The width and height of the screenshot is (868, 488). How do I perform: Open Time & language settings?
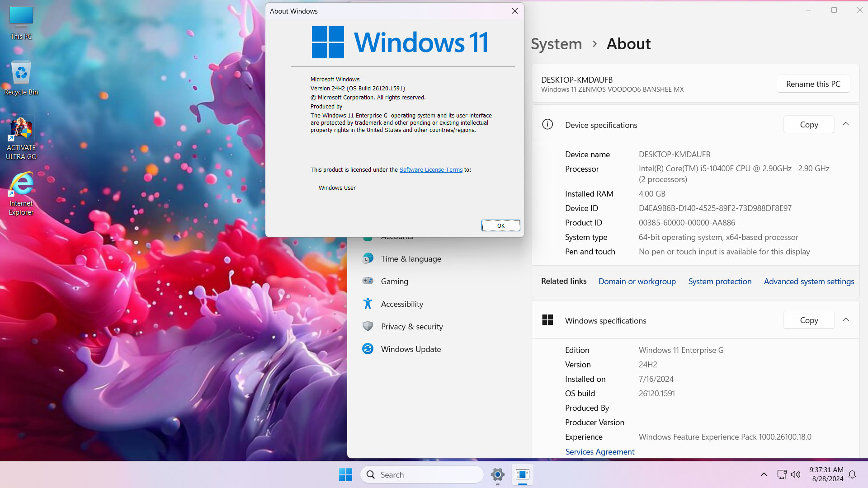(410, 258)
